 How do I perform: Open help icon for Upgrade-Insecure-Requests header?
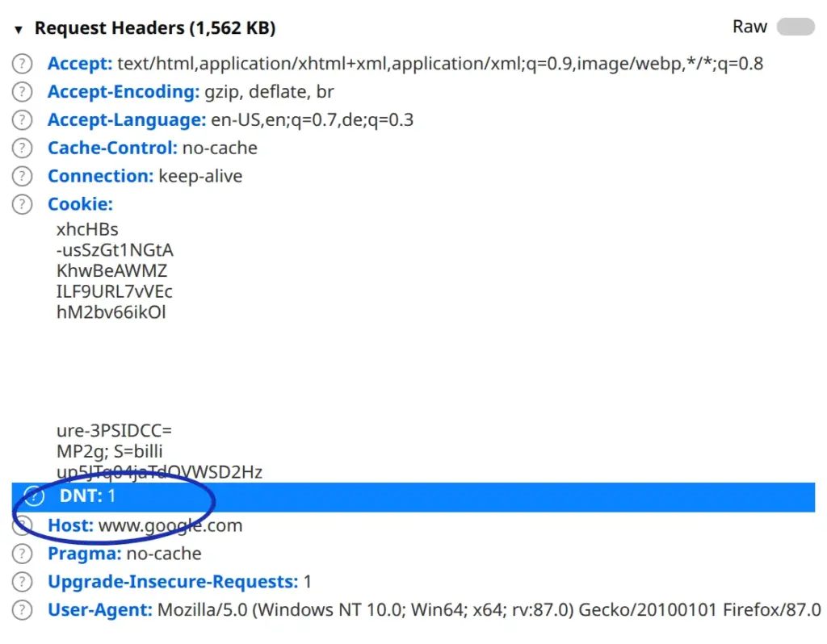pos(22,582)
